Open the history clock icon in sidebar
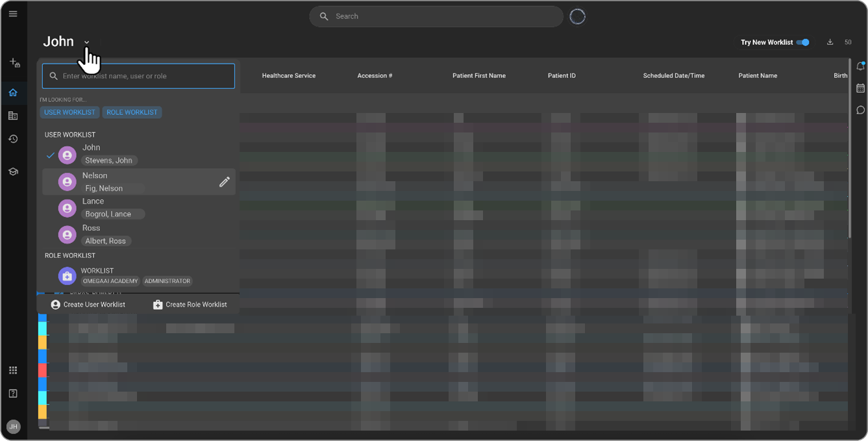Image resolution: width=868 pixels, height=441 pixels. click(x=13, y=138)
